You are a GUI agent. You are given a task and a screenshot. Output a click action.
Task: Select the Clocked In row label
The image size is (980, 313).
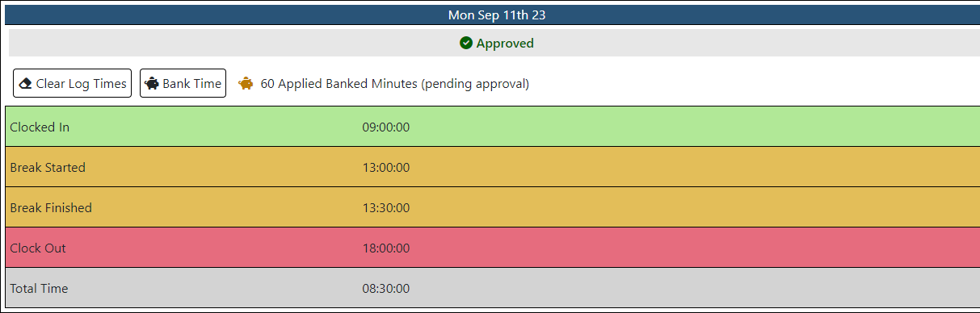(x=40, y=127)
